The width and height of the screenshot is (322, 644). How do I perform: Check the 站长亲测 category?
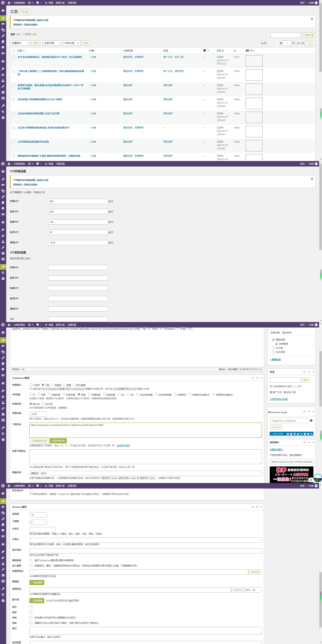[273, 352]
